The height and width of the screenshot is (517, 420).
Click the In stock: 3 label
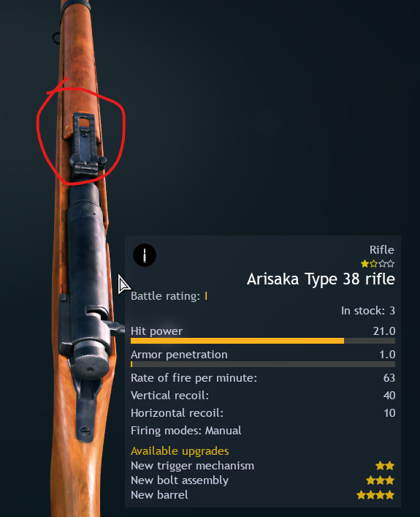pyautogui.click(x=368, y=311)
